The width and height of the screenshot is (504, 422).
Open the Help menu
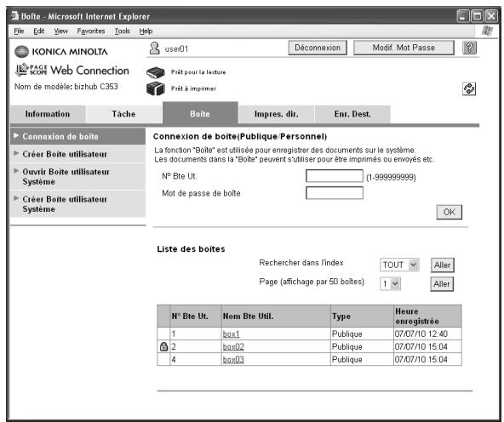pos(146,31)
